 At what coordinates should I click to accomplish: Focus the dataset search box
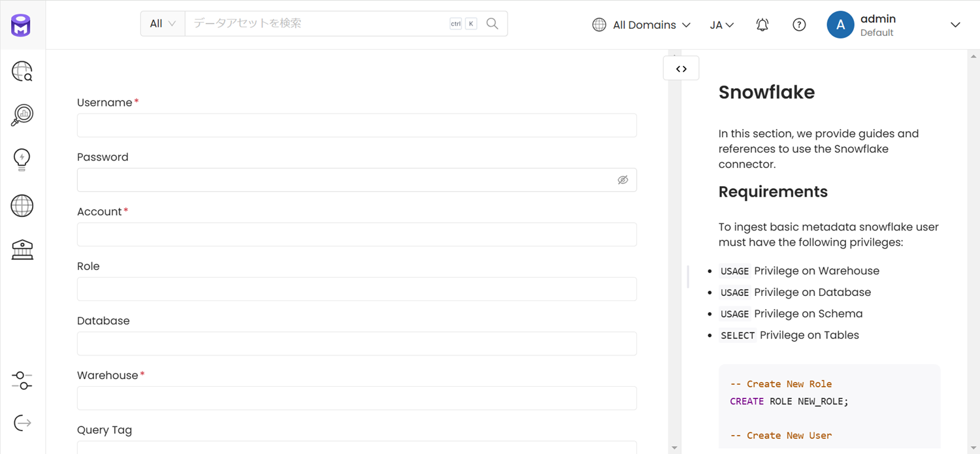317,24
